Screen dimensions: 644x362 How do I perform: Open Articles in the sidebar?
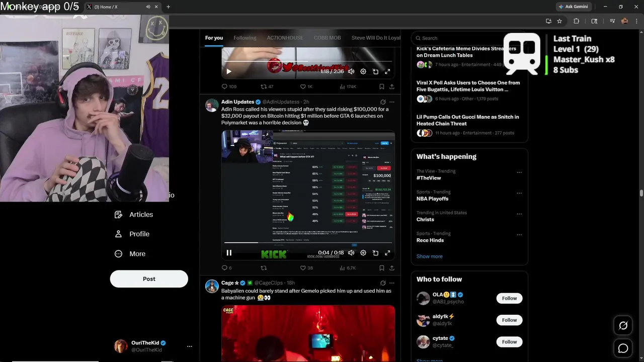(134, 215)
